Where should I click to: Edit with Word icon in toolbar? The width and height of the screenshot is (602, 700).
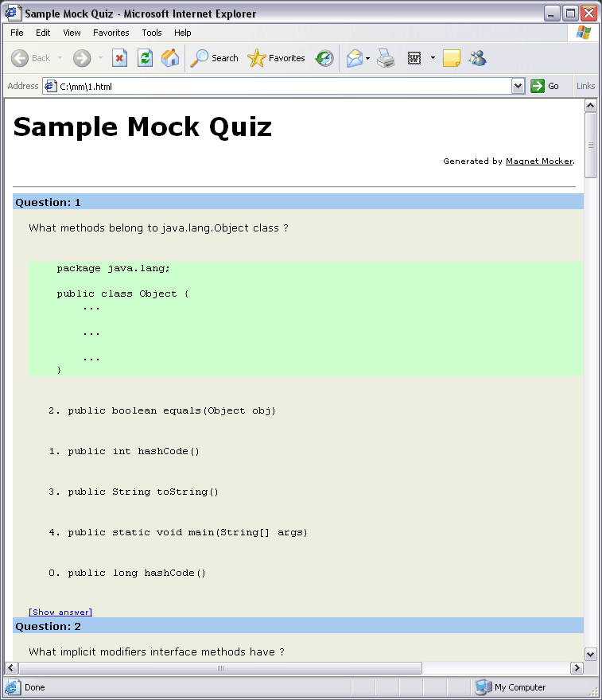click(414, 58)
